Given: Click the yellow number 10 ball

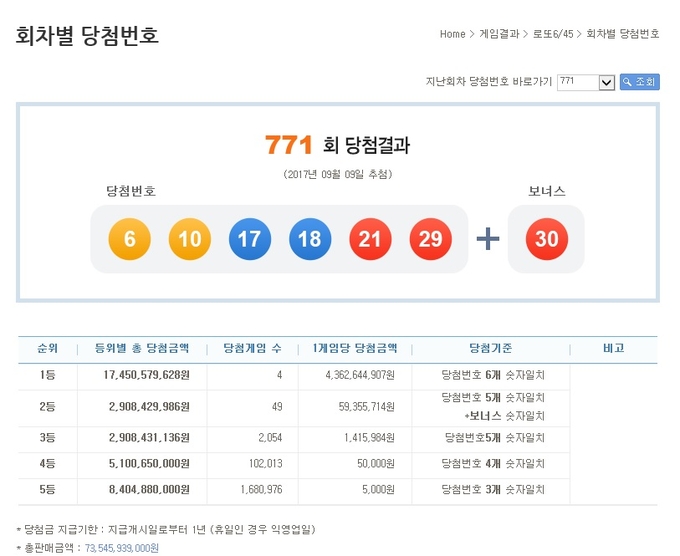Looking at the screenshot, I should (189, 239).
